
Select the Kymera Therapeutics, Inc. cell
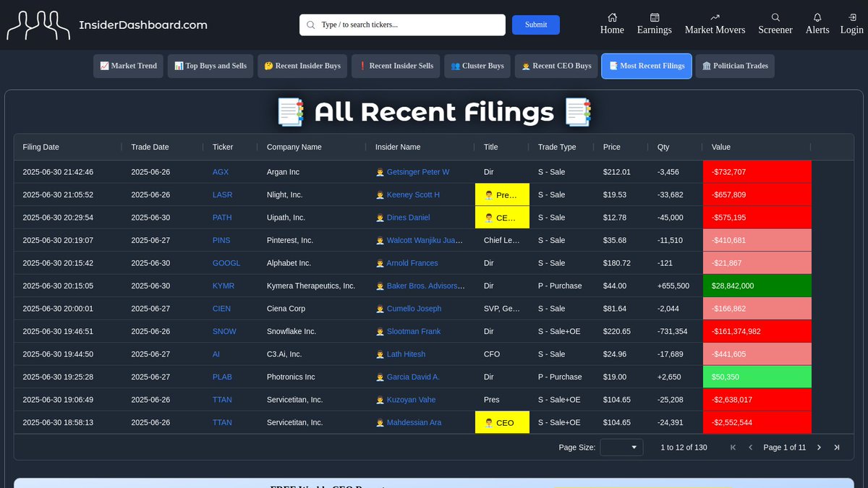click(312, 286)
